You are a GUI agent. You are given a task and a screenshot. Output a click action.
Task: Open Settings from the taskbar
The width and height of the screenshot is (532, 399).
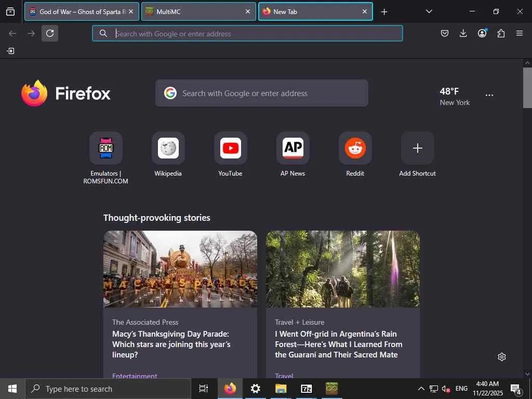[255, 389]
